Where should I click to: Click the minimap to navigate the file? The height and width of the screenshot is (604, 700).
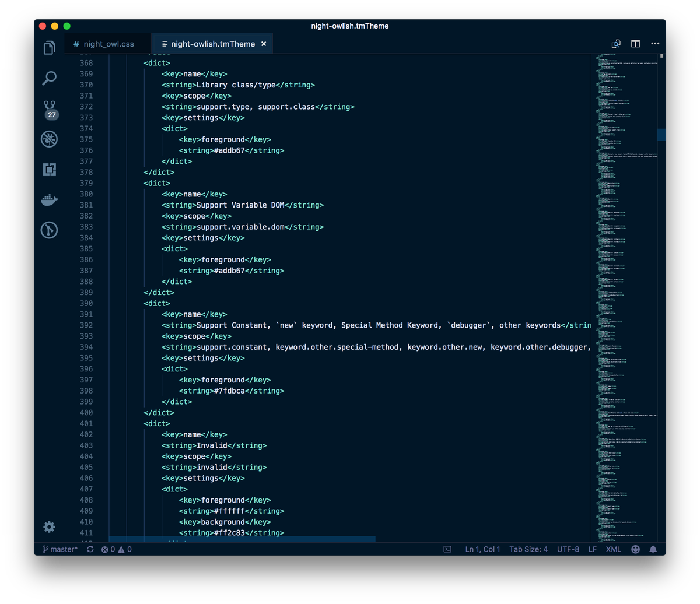point(624,292)
